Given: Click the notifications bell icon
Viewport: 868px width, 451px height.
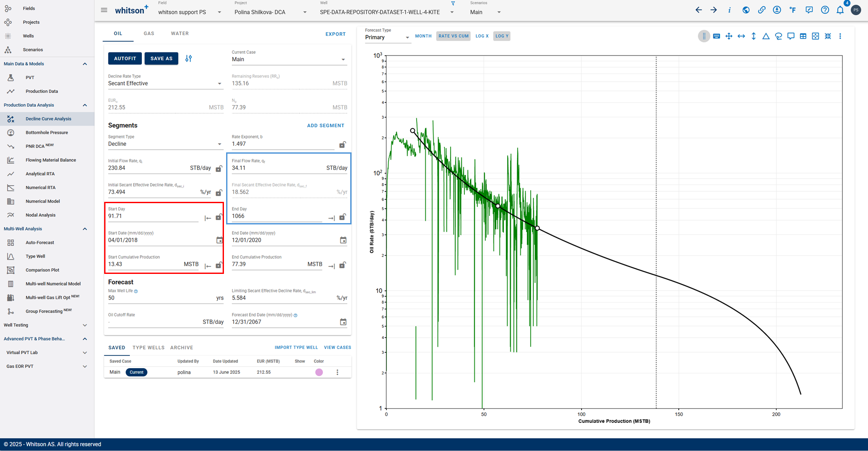Looking at the screenshot, I should point(840,10).
